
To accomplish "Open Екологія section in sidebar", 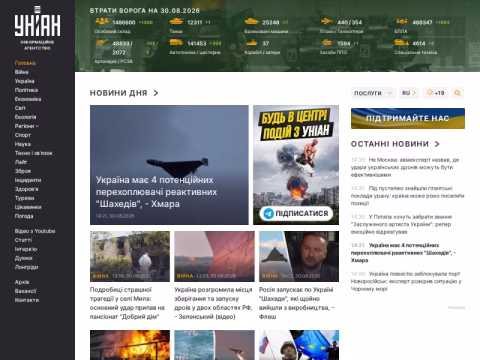I will (x=25, y=117).
